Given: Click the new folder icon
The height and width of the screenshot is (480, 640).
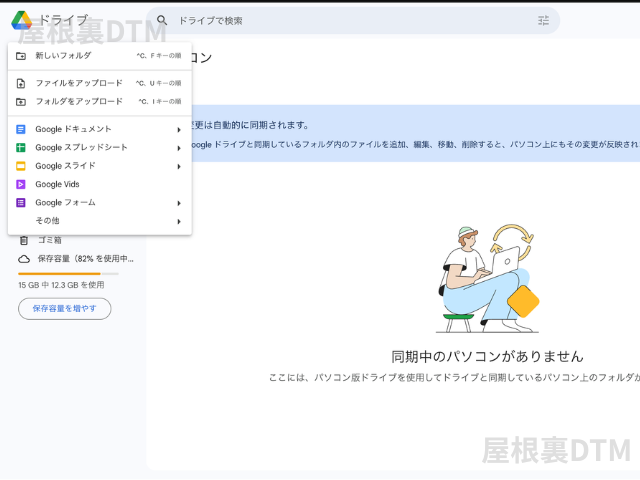Looking at the screenshot, I should click(21, 56).
